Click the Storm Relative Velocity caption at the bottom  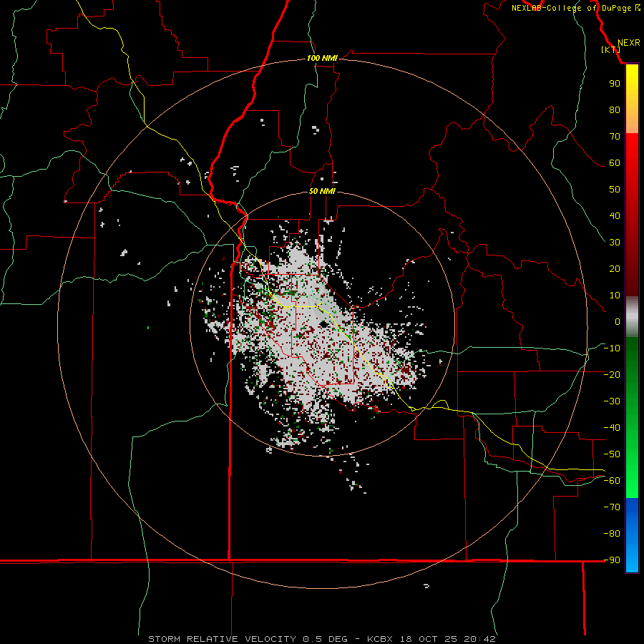322,639
